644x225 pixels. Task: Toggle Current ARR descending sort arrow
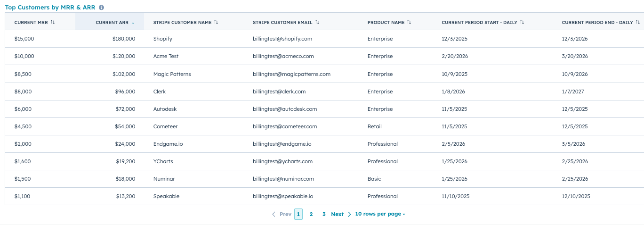133,22
